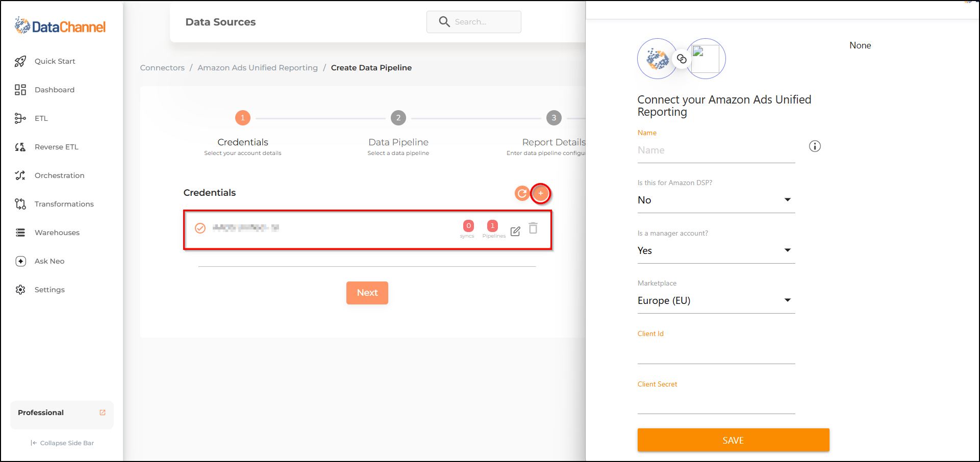The image size is (980, 462).
Task: Open the Transformations icon
Action: pyautogui.click(x=20, y=204)
